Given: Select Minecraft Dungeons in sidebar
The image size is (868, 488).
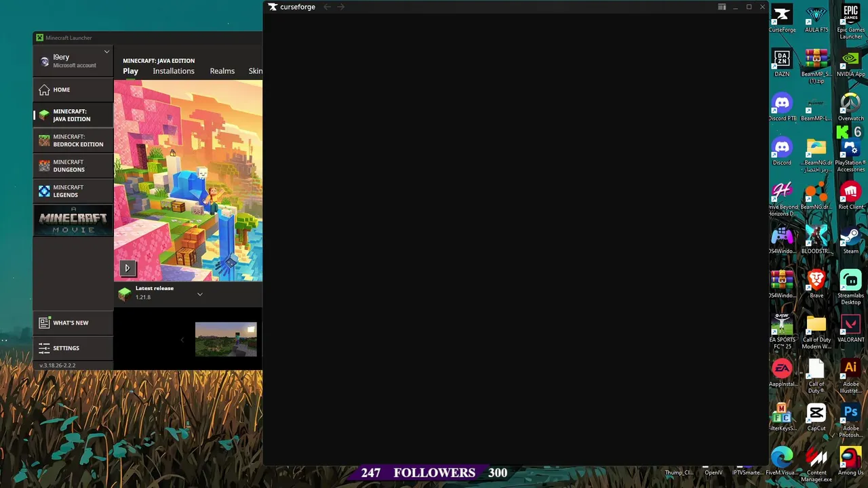Looking at the screenshot, I should coord(73,165).
